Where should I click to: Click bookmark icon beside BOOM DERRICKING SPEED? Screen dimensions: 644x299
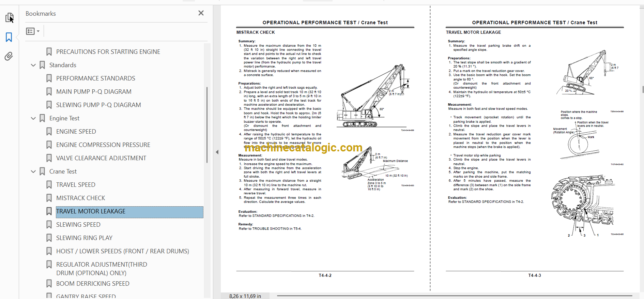pos(49,284)
